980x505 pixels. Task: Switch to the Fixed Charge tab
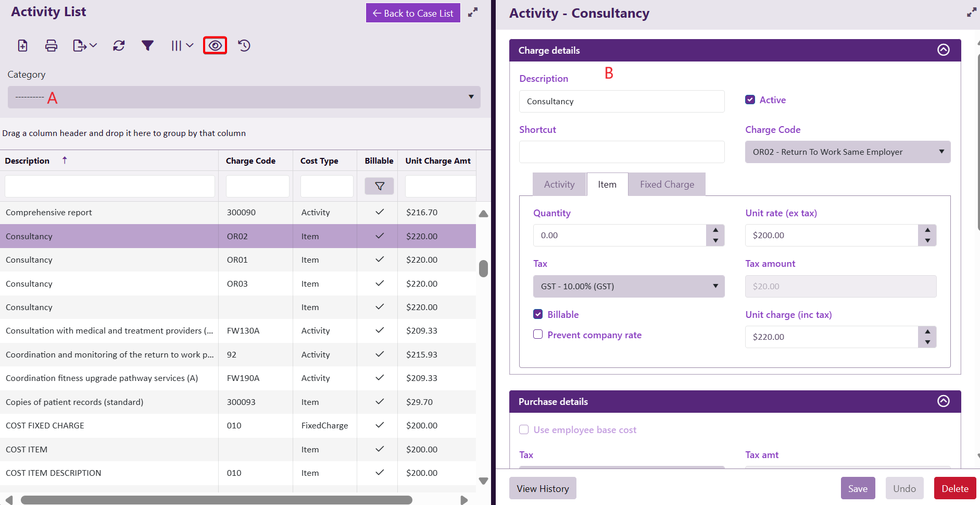[667, 184]
